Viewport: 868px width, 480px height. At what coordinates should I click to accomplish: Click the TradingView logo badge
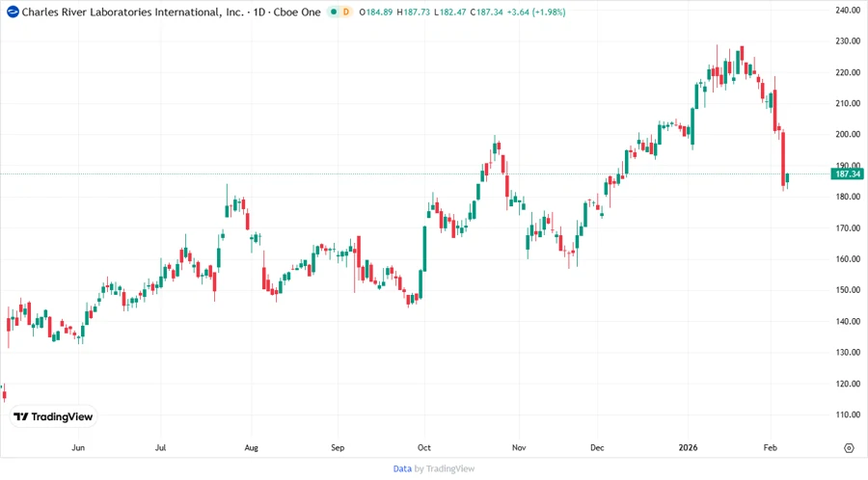(53, 416)
